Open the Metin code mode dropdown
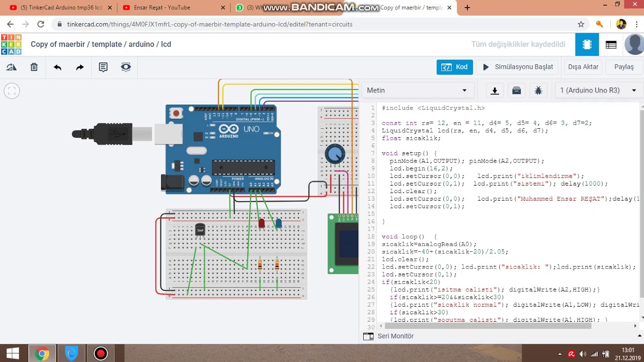 click(x=418, y=90)
